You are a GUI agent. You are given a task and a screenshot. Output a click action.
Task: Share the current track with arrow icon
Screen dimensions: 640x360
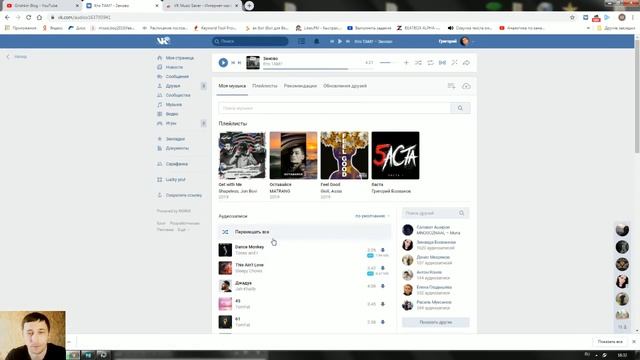[466, 62]
